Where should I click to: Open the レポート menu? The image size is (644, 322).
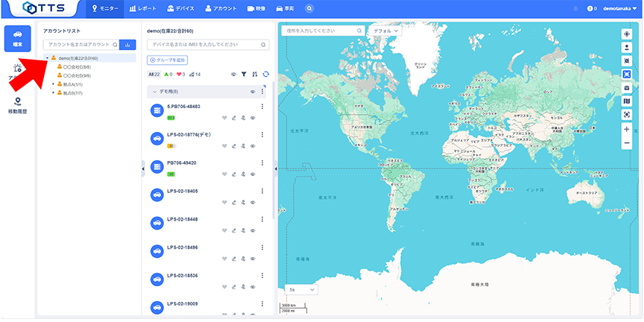(143, 8)
